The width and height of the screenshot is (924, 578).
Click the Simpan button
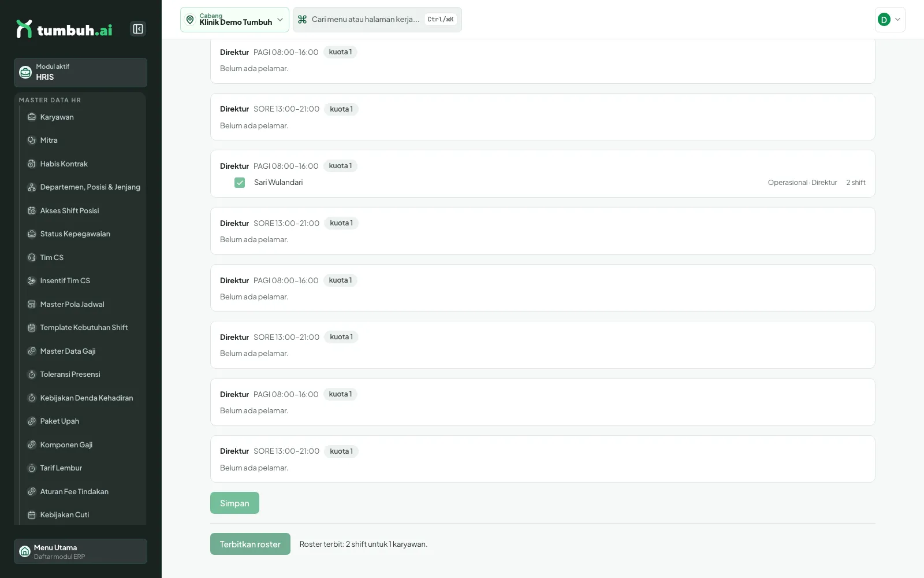click(x=234, y=503)
